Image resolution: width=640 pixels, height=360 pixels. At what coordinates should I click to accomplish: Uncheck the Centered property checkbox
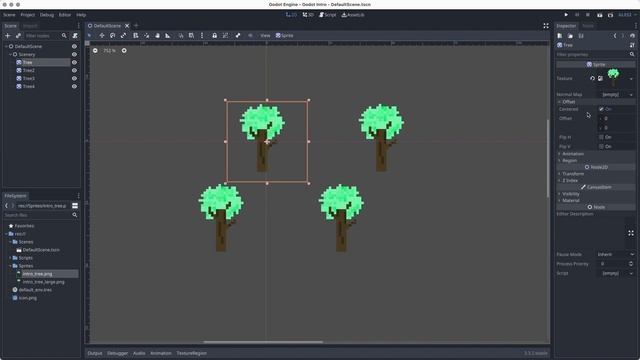click(x=601, y=109)
